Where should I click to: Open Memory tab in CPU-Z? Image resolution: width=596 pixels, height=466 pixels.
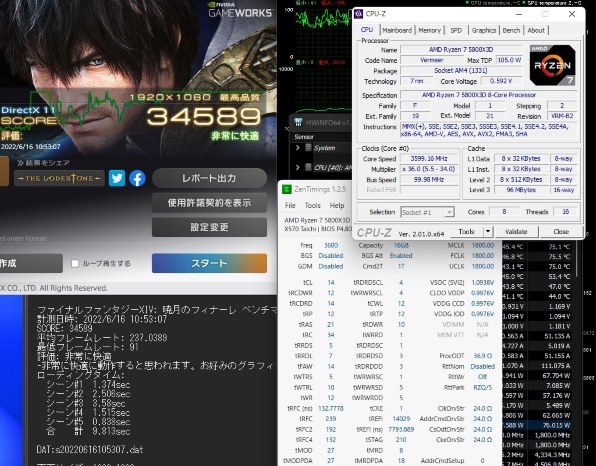point(430,30)
